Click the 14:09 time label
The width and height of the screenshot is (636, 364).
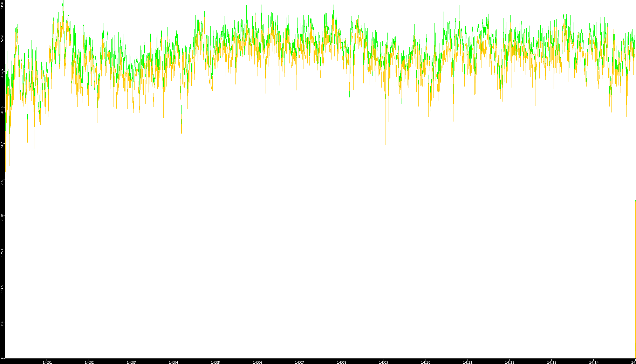(383, 362)
